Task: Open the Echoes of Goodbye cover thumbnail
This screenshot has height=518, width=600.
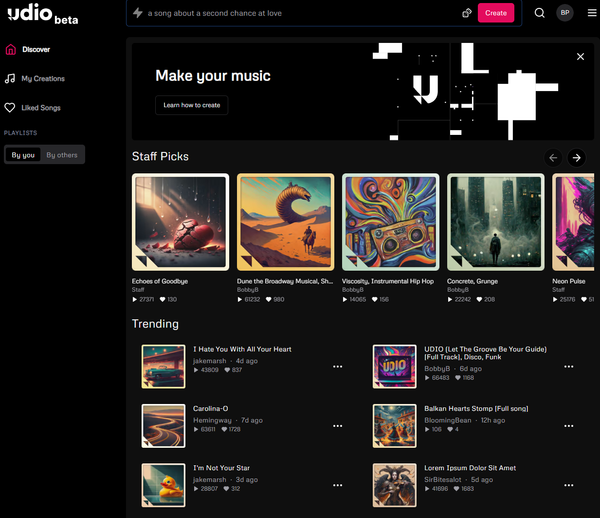Action: pyautogui.click(x=180, y=222)
